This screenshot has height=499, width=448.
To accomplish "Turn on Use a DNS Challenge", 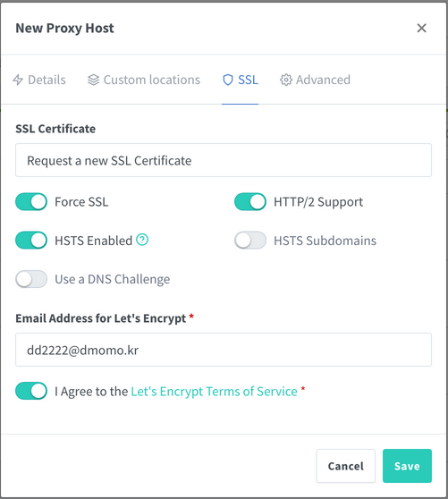I will pyautogui.click(x=31, y=279).
